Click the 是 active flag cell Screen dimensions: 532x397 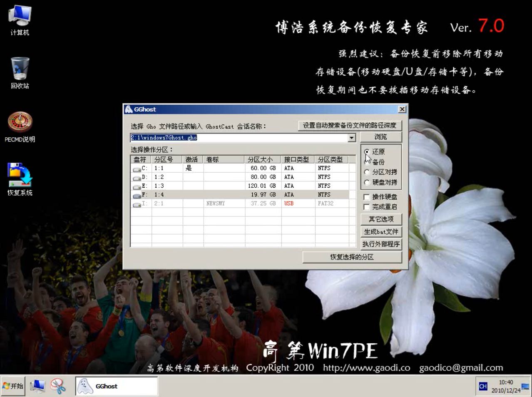point(193,169)
